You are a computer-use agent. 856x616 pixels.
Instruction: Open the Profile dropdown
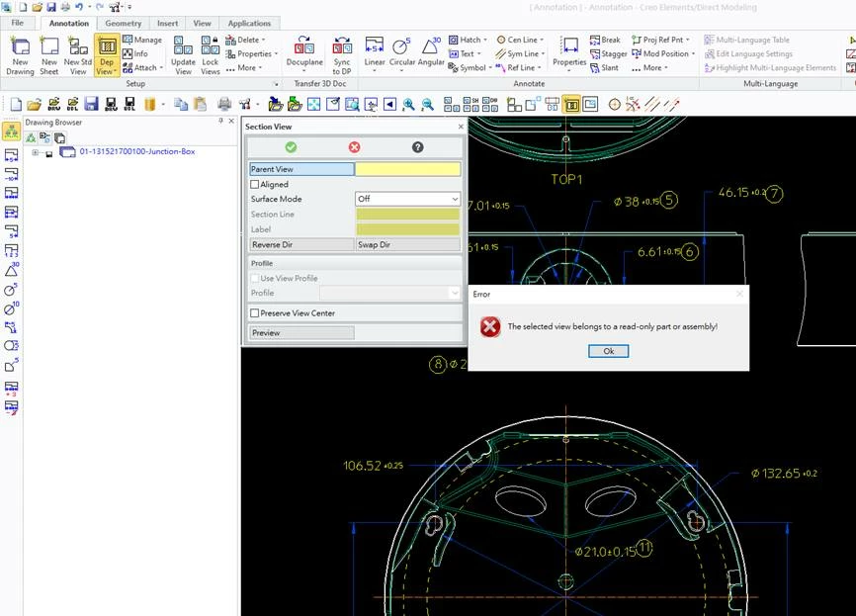click(x=389, y=294)
